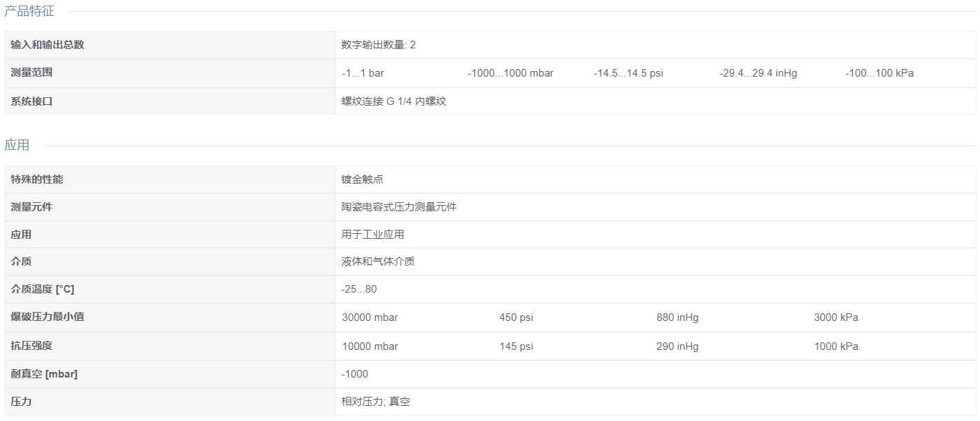The width and height of the screenshot is (980, 421).
Task: Select the 输入和输出总数 row label
Action: [x=48, y=45]
